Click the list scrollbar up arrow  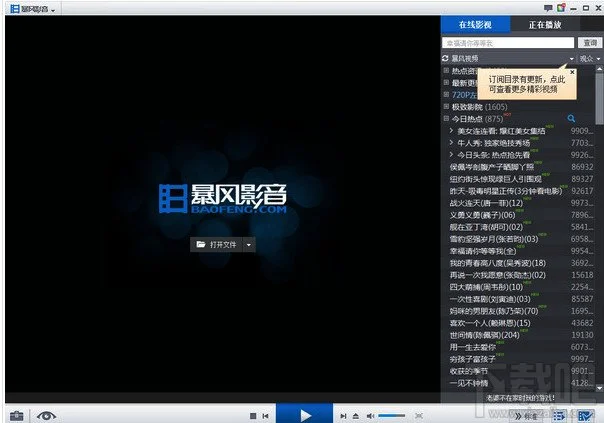click(599, 69)
